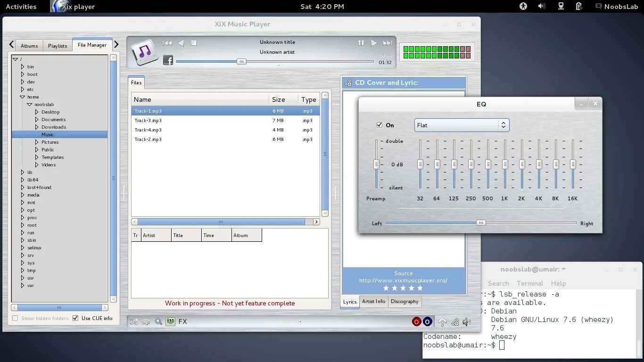Sort files by Size column header
Image resolution: width=644 pixels, height=362 pixels.
[283, 99]
